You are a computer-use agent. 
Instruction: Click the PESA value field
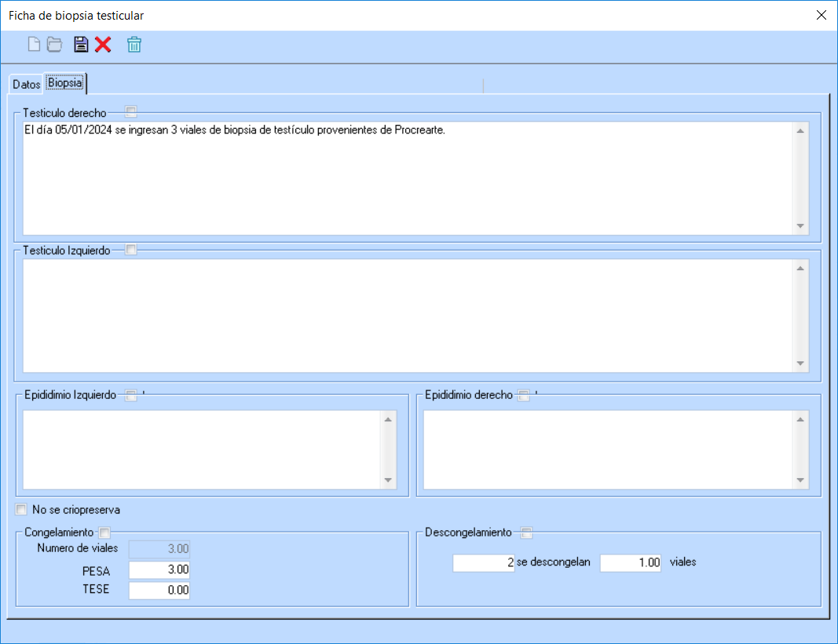(x=159, y=569)
